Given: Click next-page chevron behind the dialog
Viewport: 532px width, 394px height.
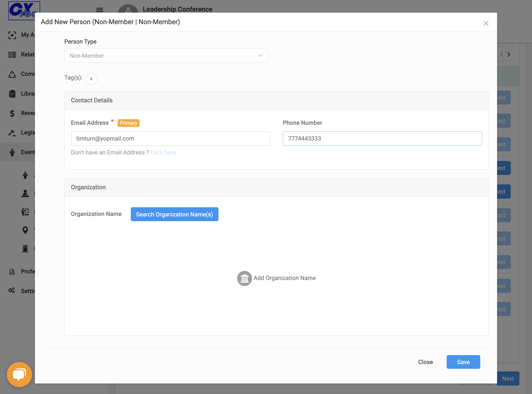Looking at the screenshot, I should pos(509,54).
